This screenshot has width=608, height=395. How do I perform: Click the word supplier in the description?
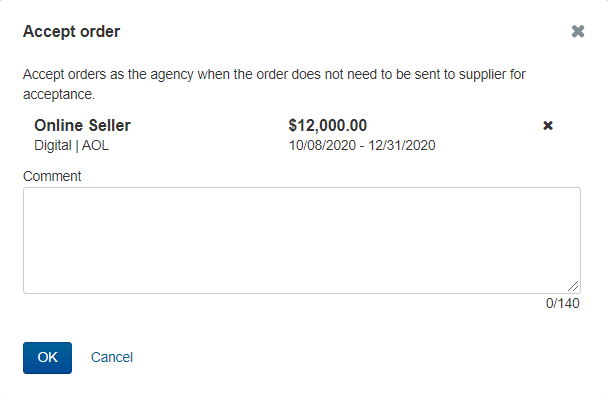click(482, 74)
